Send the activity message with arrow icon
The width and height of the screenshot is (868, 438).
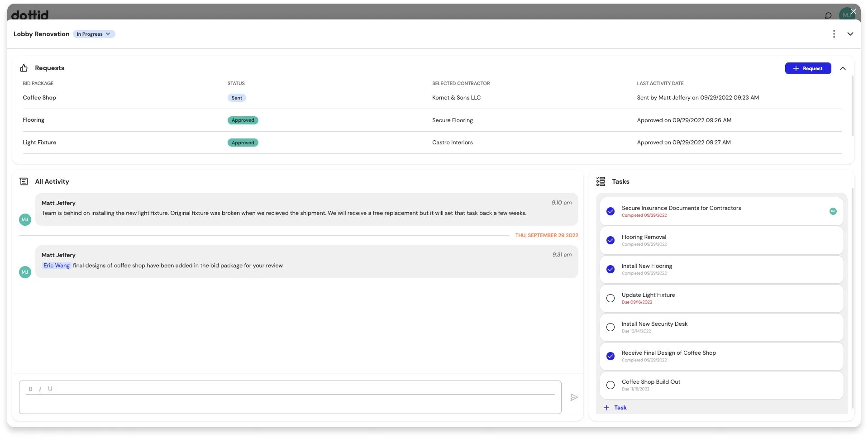tap(574, 397)
